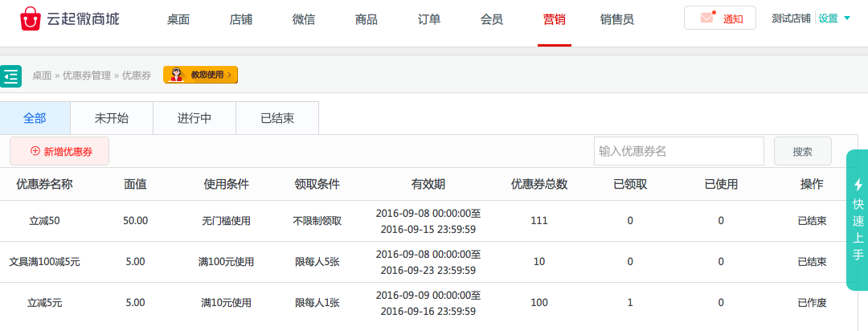Switch to the 未开始 tab
The height and width of the screenshot is (331, 868).
pyautogui.click(x=111, y=118)
